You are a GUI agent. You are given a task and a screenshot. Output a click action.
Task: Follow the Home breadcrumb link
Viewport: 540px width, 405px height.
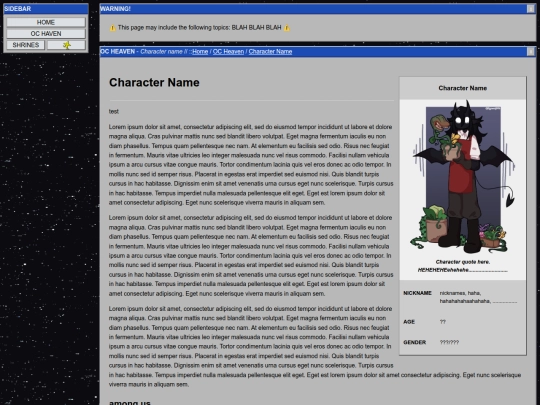coord(200,52)
